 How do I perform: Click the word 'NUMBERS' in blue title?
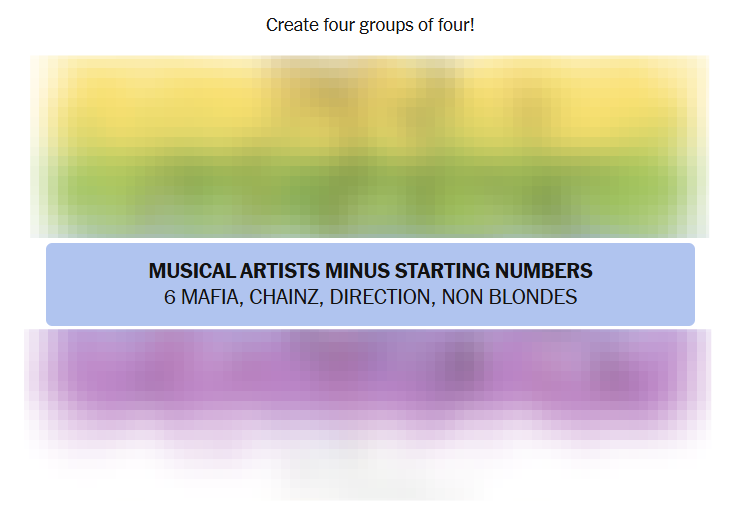point(543,271)
